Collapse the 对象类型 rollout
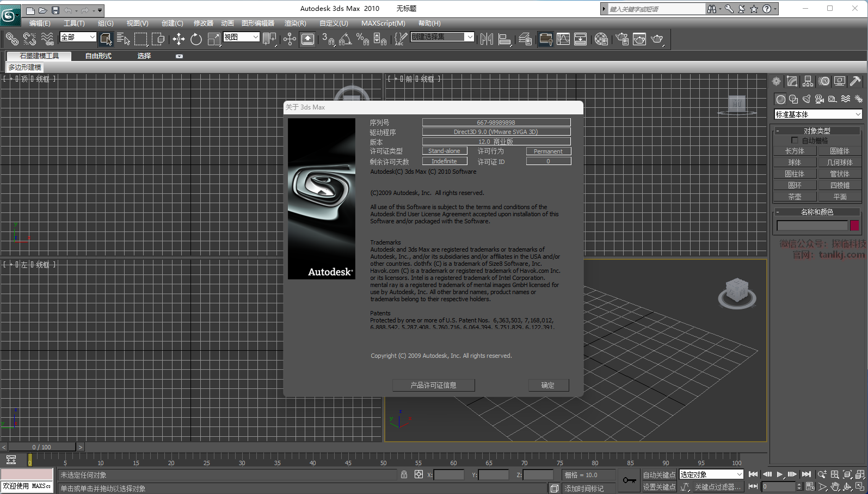 (x=816, y=131)
